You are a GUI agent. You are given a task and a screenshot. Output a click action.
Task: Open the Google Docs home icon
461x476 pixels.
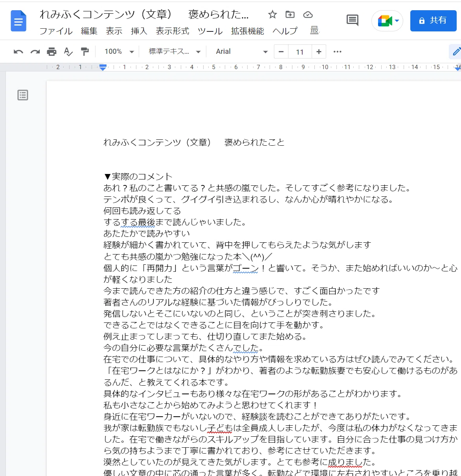click(x=18, y=21)
